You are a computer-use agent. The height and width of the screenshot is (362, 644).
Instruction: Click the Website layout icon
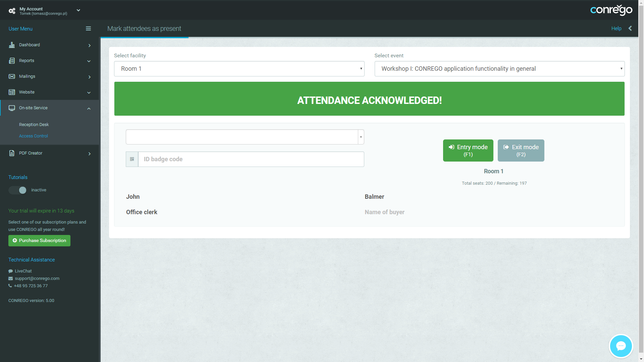click(x=12, y=92)
